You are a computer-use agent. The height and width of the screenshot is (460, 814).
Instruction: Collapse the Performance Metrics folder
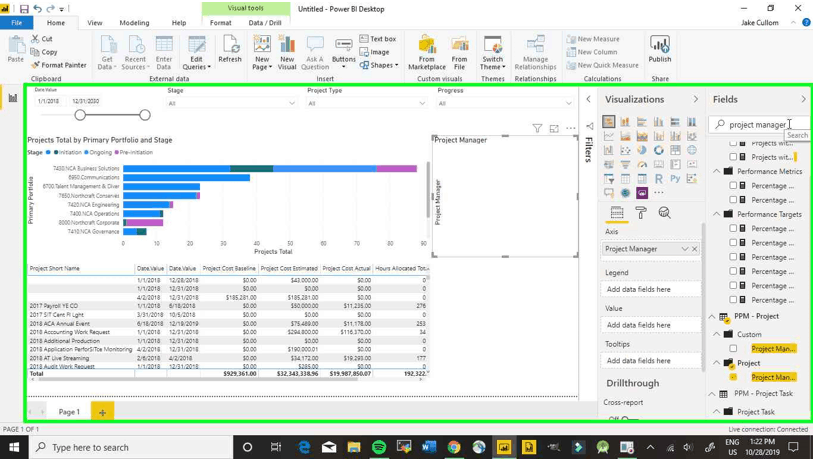click(716, 171)
